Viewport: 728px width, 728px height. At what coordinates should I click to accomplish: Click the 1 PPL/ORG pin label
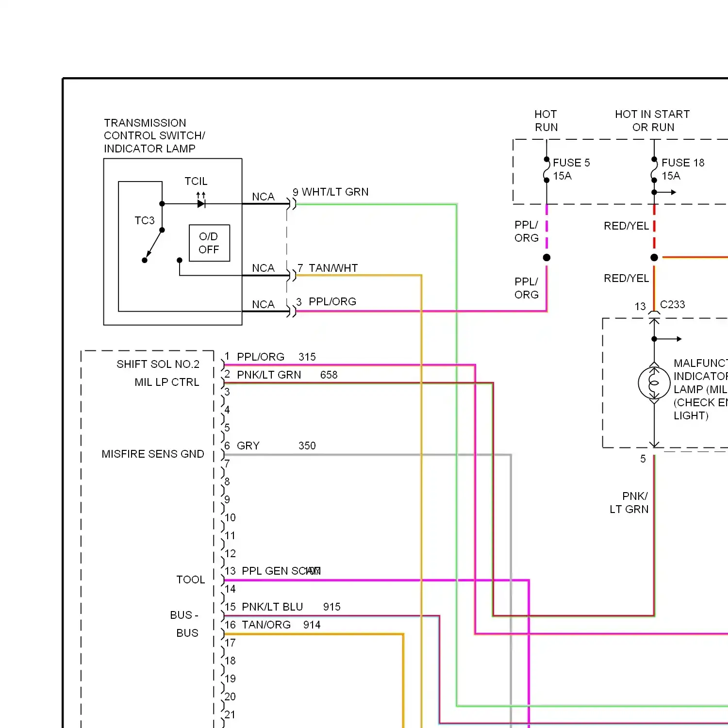[254, 357]
